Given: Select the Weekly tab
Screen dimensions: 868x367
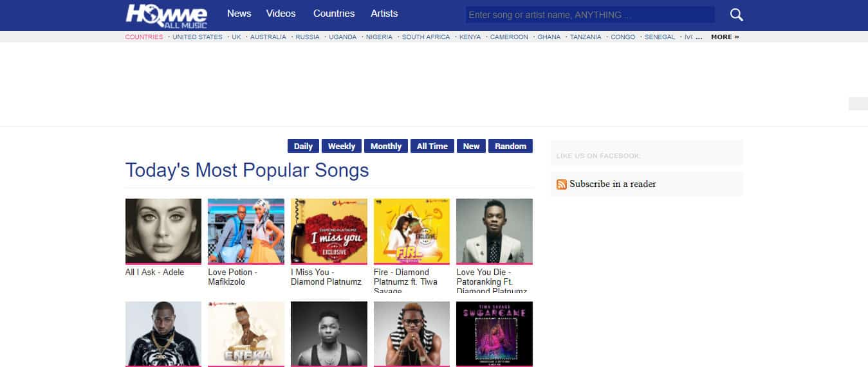Looking at the screenshot, I should (342, 146).
